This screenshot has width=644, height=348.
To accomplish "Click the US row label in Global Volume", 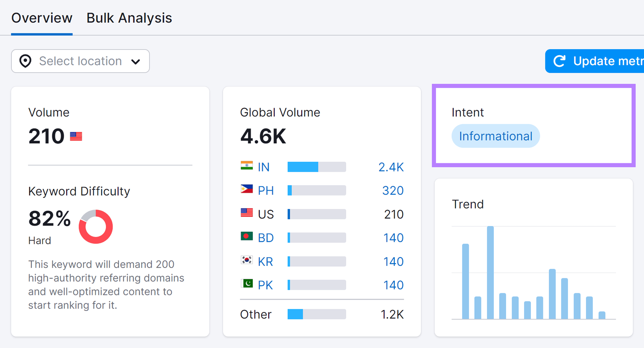I will tap(266, 214).
